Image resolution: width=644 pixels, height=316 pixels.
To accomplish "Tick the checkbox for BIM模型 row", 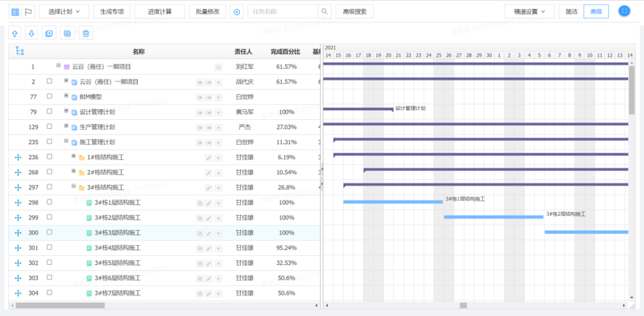I will [49, 96].
